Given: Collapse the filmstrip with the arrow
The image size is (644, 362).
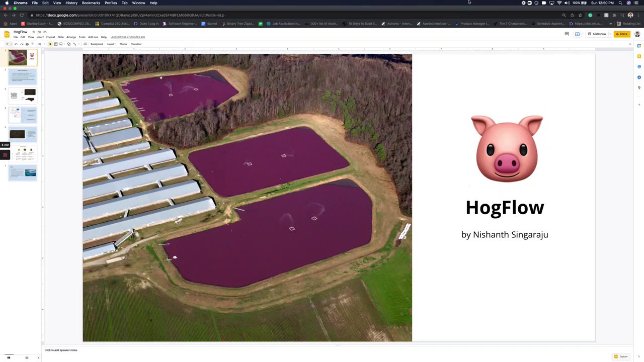Looking at the screenshot, I should tap(38, 357).
